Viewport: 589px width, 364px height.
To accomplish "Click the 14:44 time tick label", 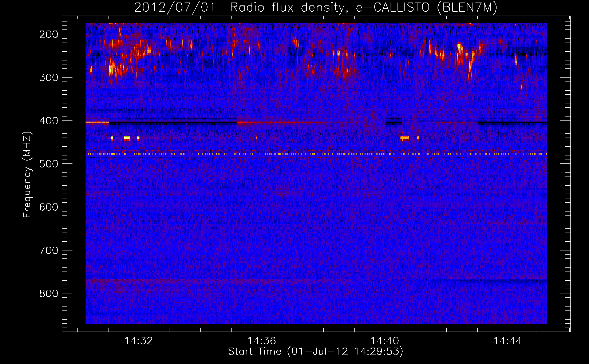I will pyautogui.click(x=508, y=341).
